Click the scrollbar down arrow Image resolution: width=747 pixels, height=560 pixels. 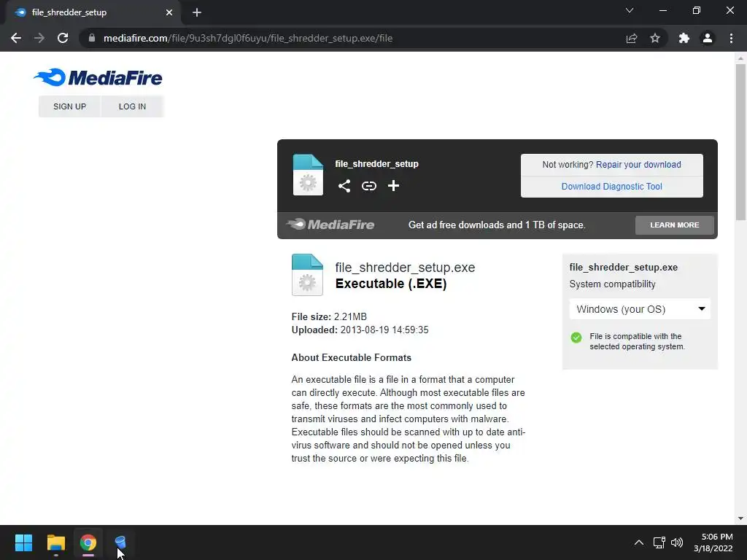tap(740, 518)
